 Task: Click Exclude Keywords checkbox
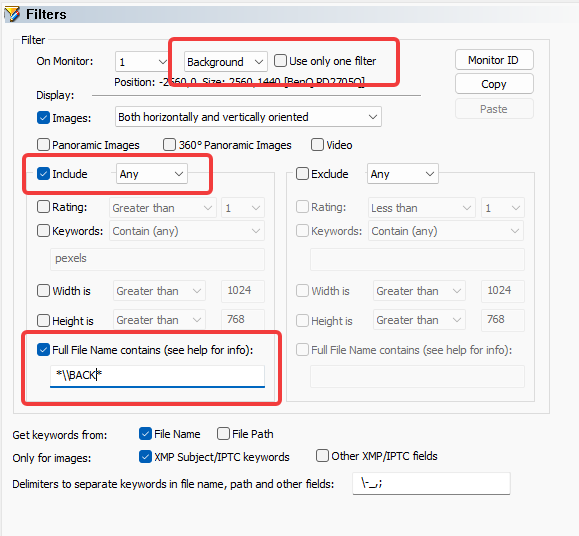point(302,231)
